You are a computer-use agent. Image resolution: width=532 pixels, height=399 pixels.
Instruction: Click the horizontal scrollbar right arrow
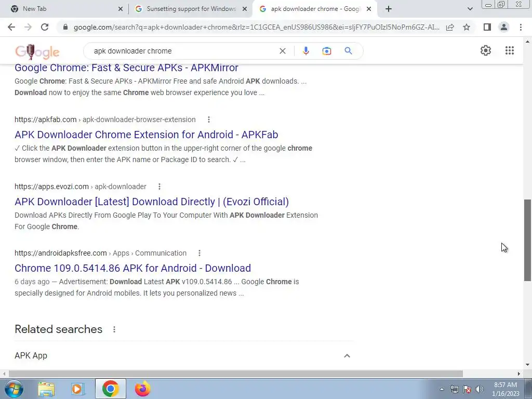click(x=519, y=374)
